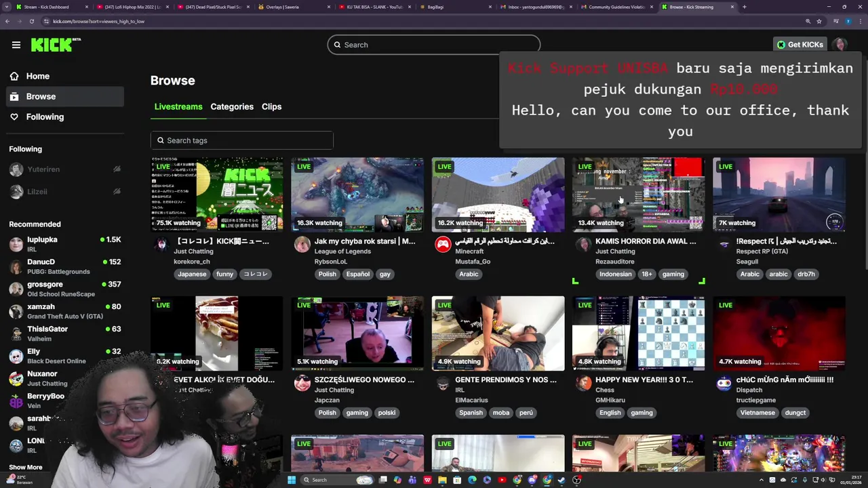Click the Polish tag under RybsonLoL
Image resolution: width=868 pixels, height=488 pixels.
point(327,274)
